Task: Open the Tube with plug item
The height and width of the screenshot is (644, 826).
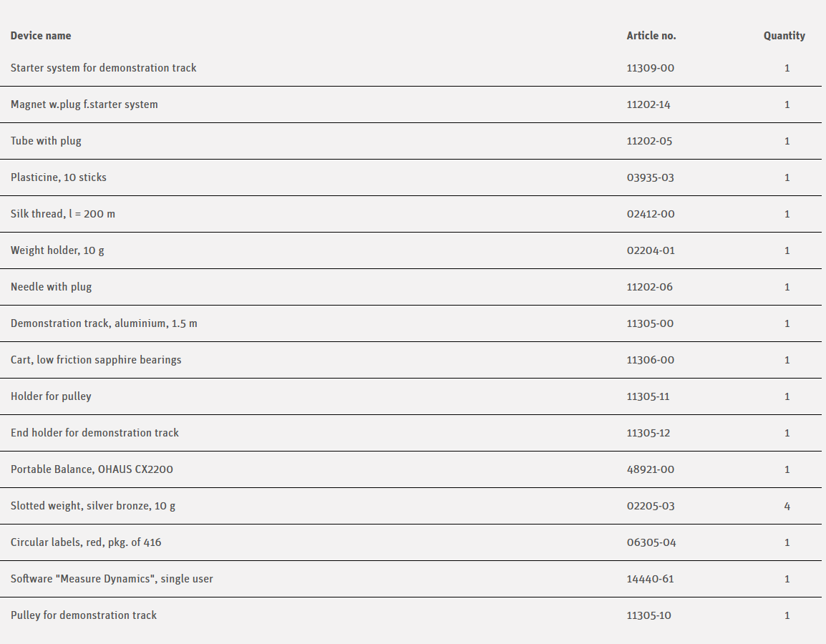Action: pos(46,141)
